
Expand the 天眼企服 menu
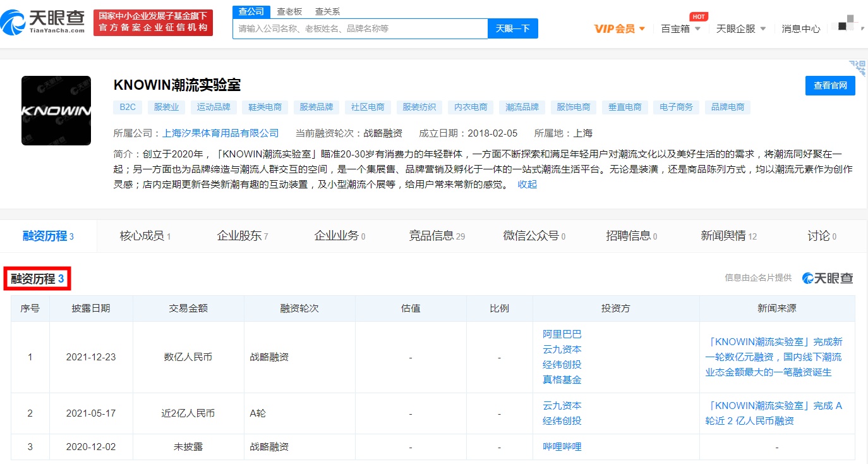tap(741, 28)
